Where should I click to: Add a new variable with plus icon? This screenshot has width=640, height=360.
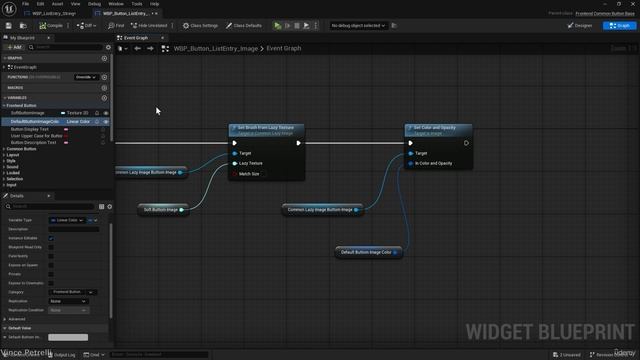coord(104,98)
